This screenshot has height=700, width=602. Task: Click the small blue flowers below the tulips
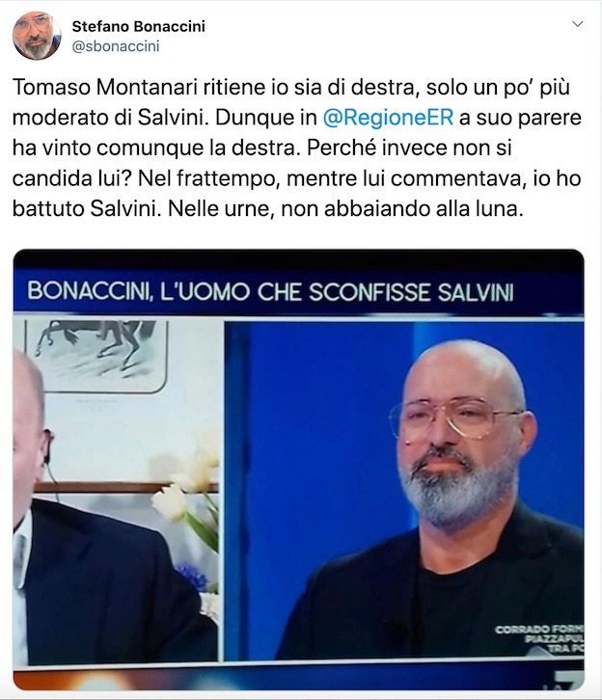[193, 578]
